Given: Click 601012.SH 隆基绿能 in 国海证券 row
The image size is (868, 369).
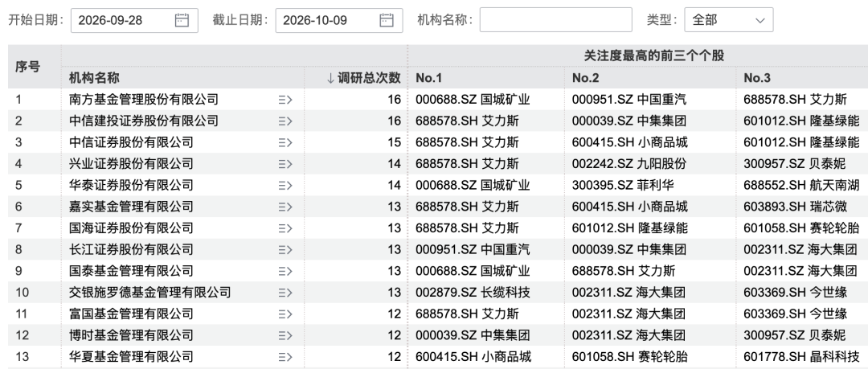Looking at the screenshot, I should [x=630, y=228].
